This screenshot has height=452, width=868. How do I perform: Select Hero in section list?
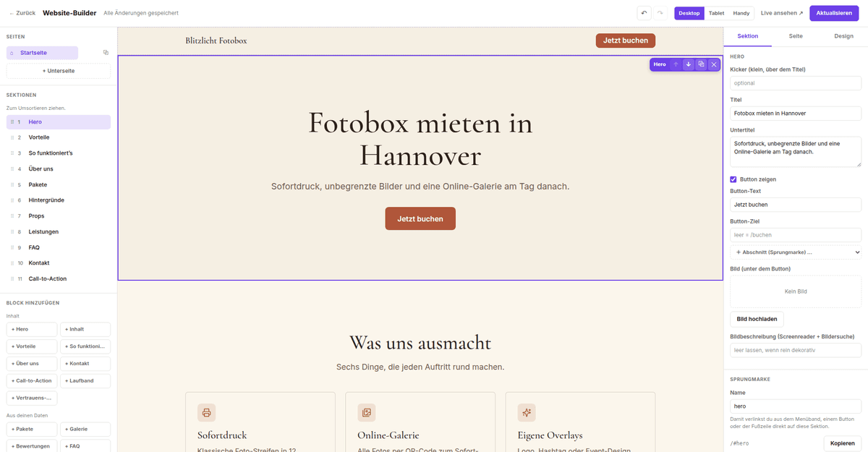(59, 122)
